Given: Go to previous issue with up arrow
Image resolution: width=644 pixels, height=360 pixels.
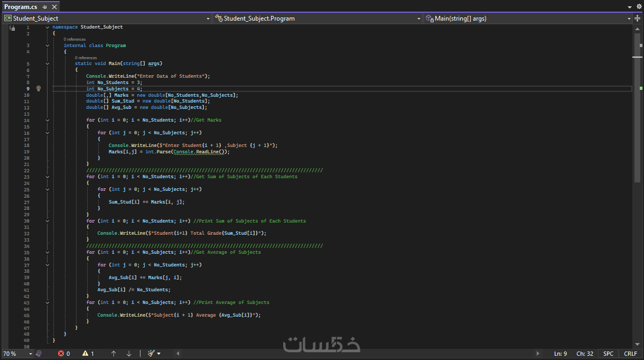Looking at the screenshot, I should tap(114, 354).
